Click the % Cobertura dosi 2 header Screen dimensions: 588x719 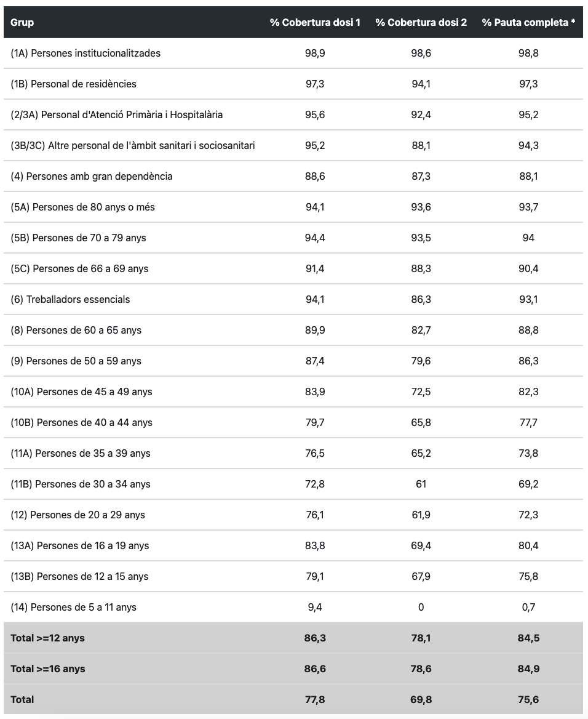[421, 23]
